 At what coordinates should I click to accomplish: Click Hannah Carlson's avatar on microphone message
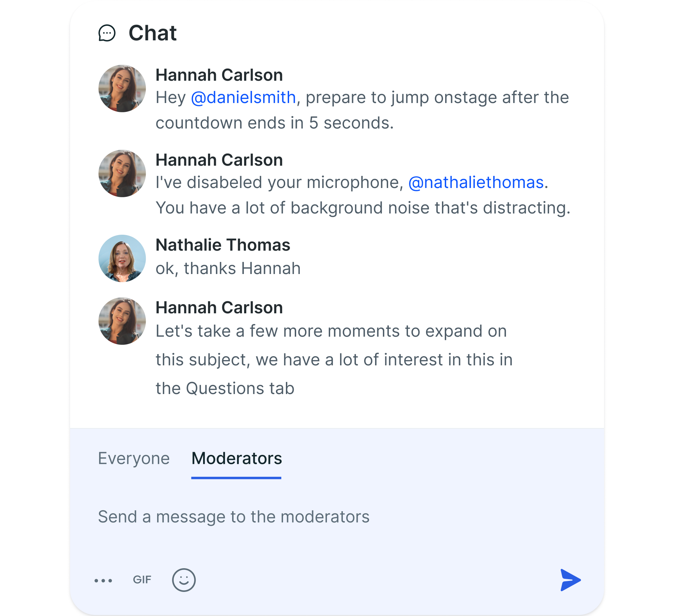(x=122, y=173)
